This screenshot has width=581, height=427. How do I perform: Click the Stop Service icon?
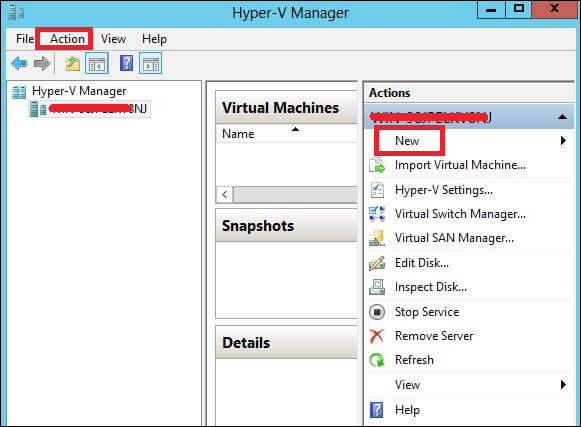coord(377,312)
